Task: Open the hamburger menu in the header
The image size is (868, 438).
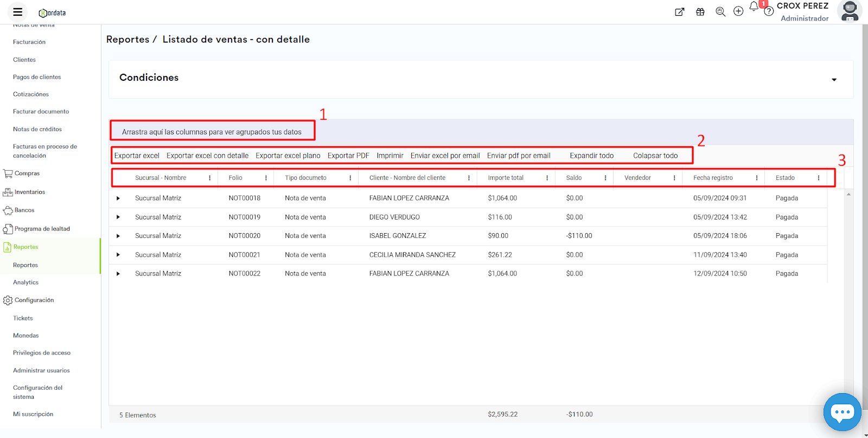Action: click(x=17, y=12)
